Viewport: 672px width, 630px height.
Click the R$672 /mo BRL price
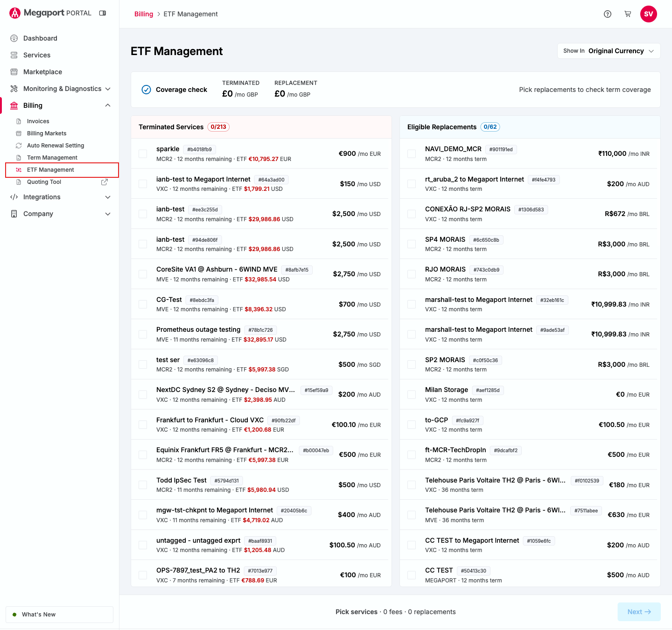click(x=627, y=214)
